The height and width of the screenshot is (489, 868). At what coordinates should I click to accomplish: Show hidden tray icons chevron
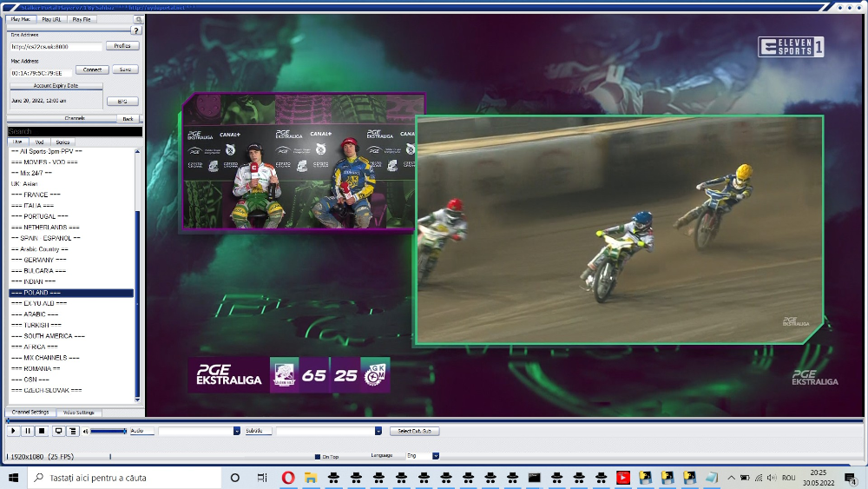[731, 478]
